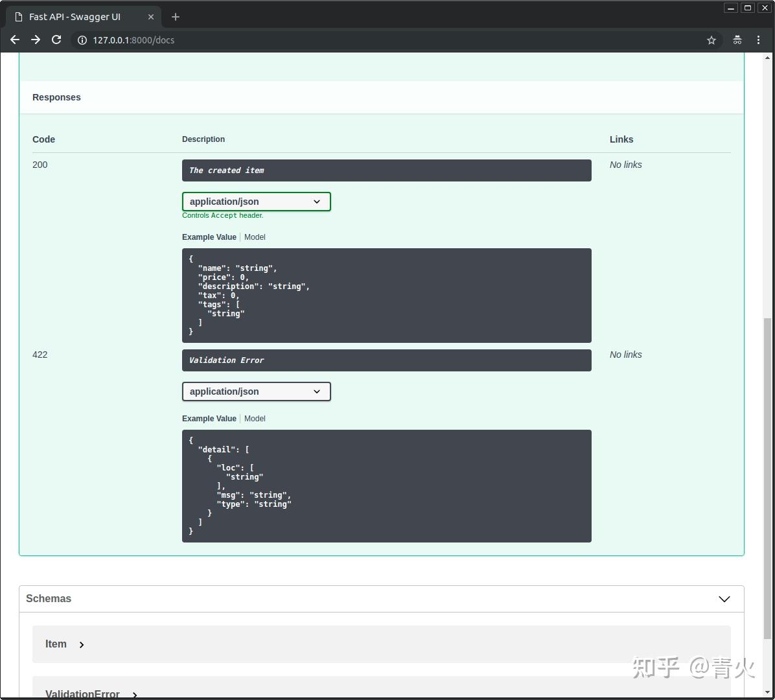The image size is (775, 700).
Task: Click the back navigation arrow
Action: tap(15, 40)
